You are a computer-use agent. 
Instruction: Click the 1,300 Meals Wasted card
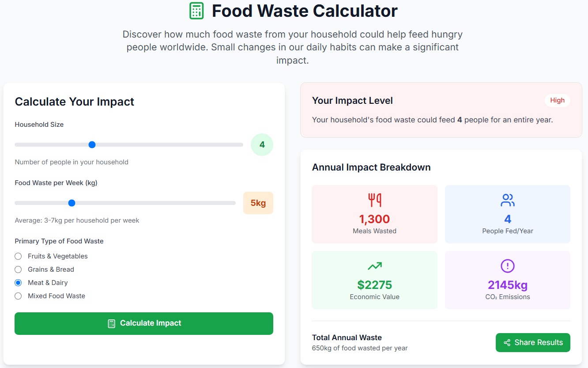tap(374, 214)
